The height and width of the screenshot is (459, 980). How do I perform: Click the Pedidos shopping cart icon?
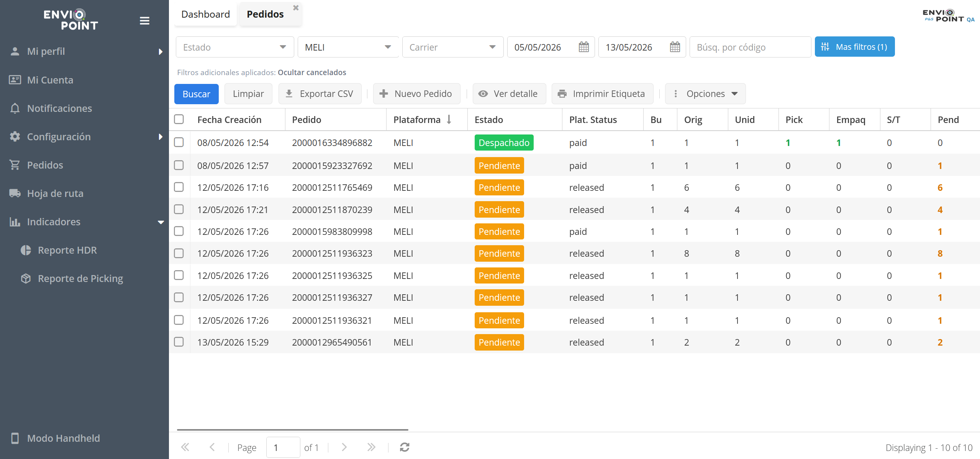point(15,165)
